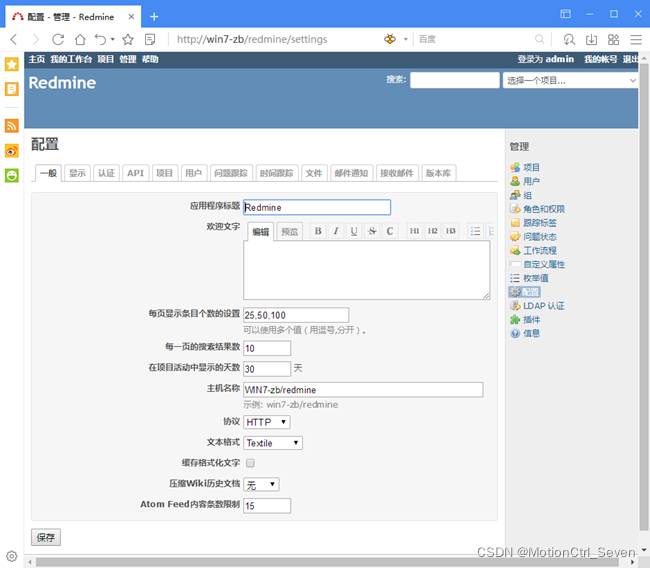Switch editor to 预览 preview tab
This screenshot has height=568, width=650.
290,232
